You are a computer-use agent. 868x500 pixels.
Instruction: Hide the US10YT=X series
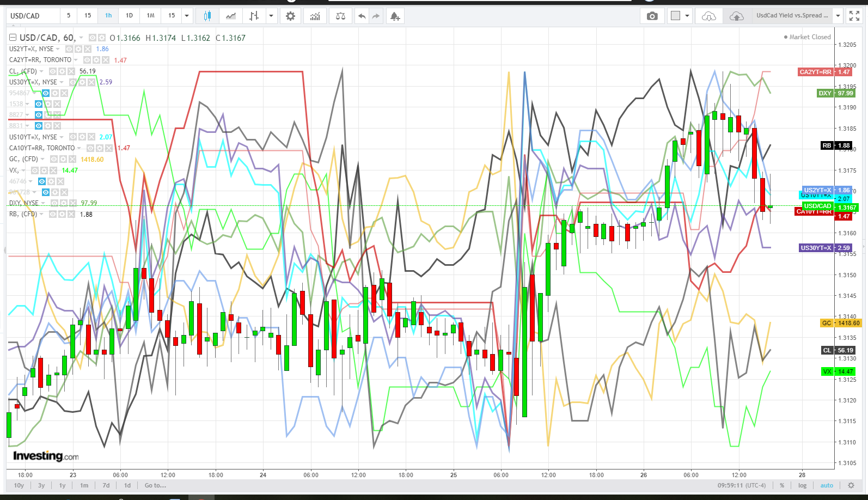73,137
